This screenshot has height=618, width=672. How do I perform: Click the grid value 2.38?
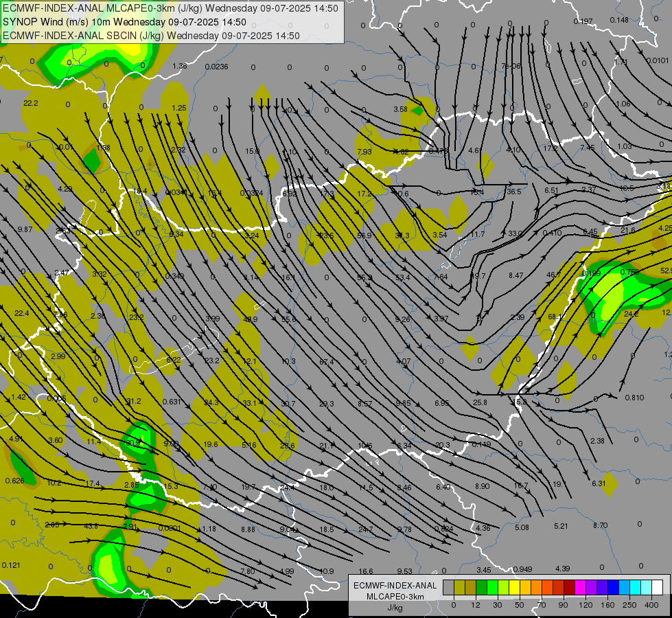[x=597, y=440]
